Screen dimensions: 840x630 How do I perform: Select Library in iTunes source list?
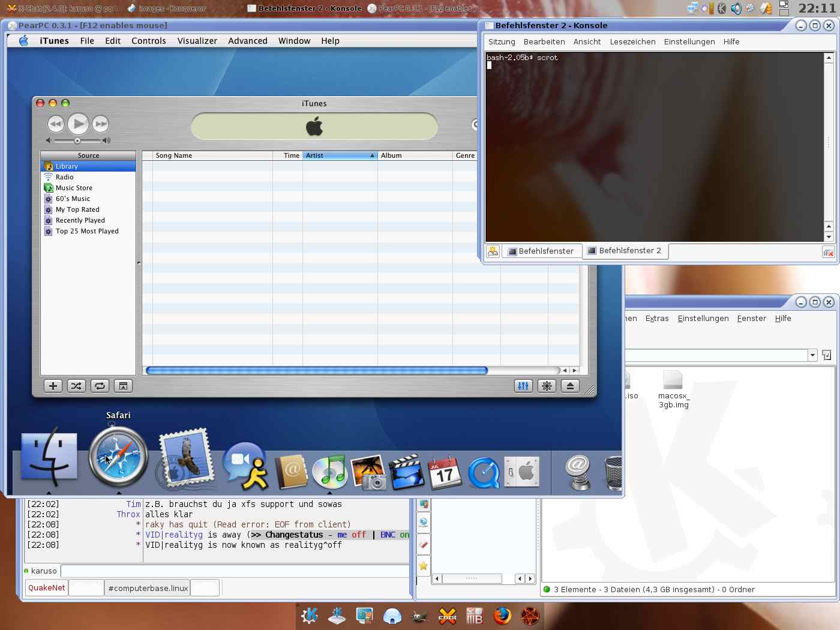click(88, 166)
